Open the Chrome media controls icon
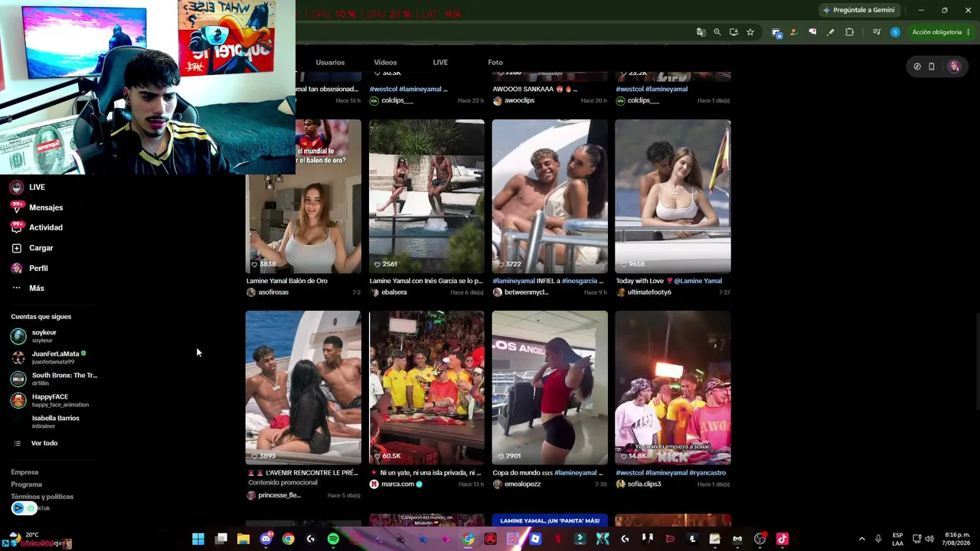 click(877, 32)
